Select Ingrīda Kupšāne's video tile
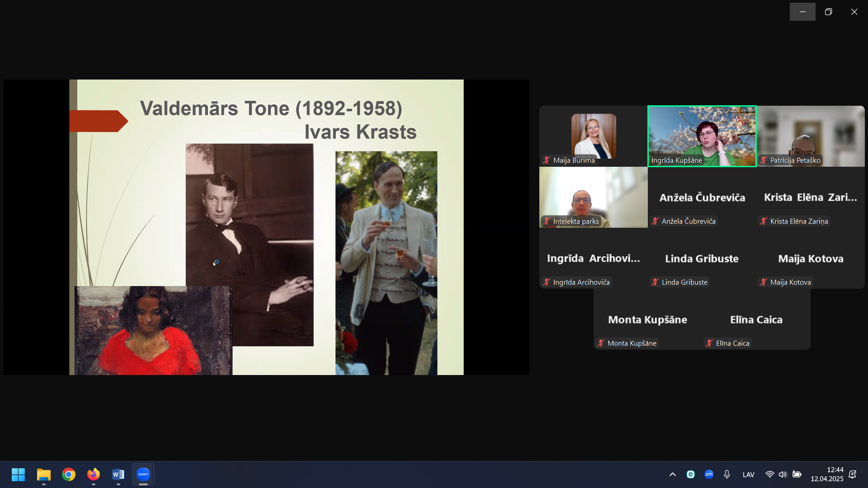The image size is (868, 488). click(702, 136)
